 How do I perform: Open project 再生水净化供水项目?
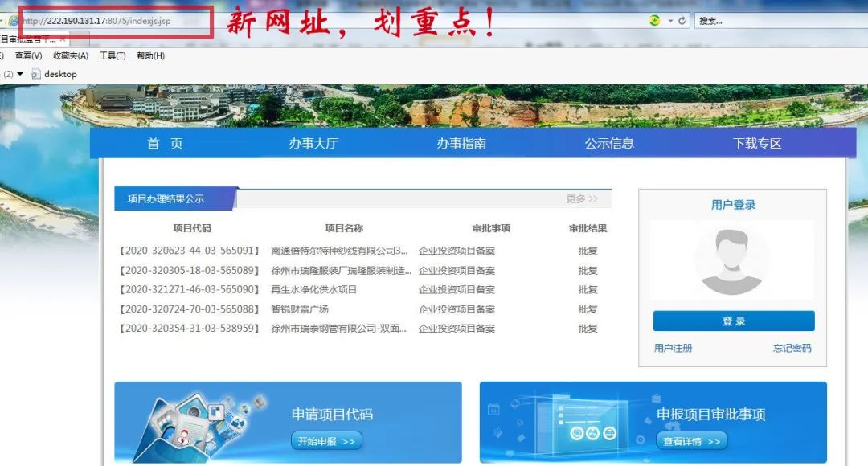(314, 290)
